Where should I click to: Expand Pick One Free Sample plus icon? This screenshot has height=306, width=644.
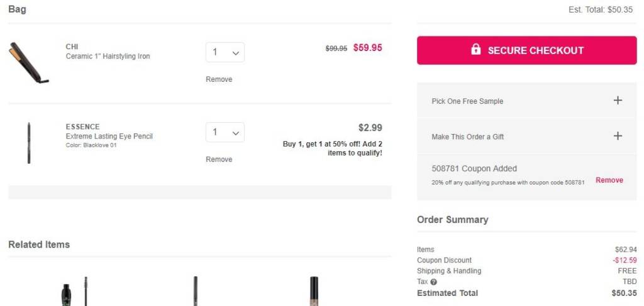618,101
